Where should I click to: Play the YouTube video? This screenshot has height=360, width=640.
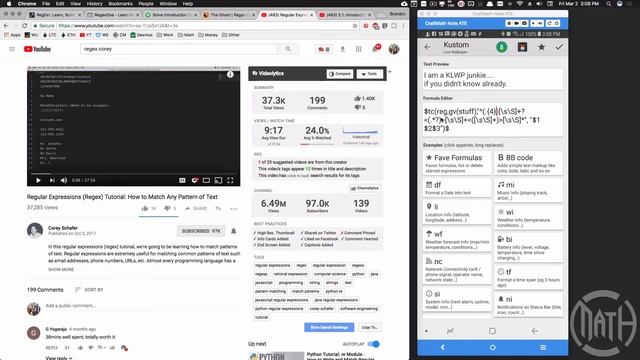pos(38,180)
